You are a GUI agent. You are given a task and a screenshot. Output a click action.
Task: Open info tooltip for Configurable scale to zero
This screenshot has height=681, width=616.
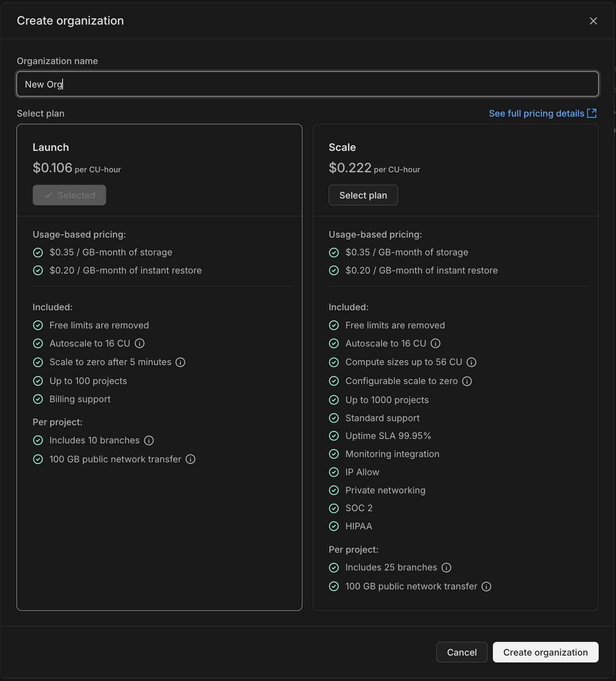pyautogui.click(x=467, y=381)
